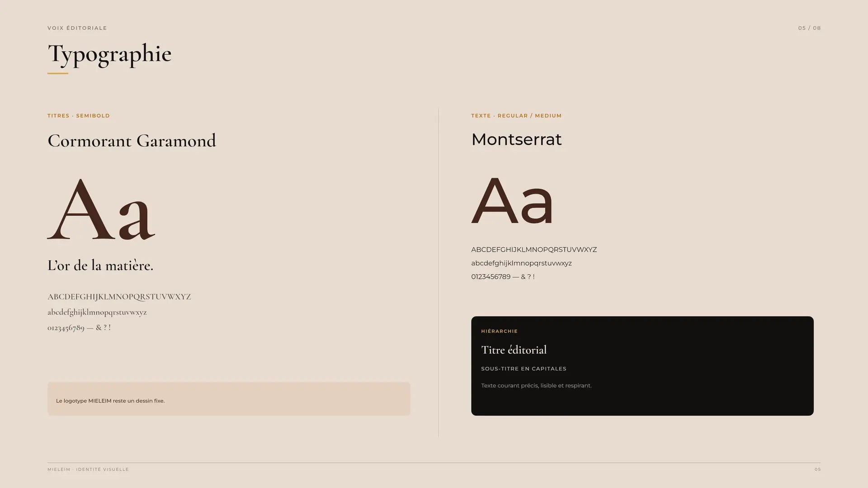868x488 pixels.
Task: Select the 'Typographie' page title
Action: [x=109, y=54]
